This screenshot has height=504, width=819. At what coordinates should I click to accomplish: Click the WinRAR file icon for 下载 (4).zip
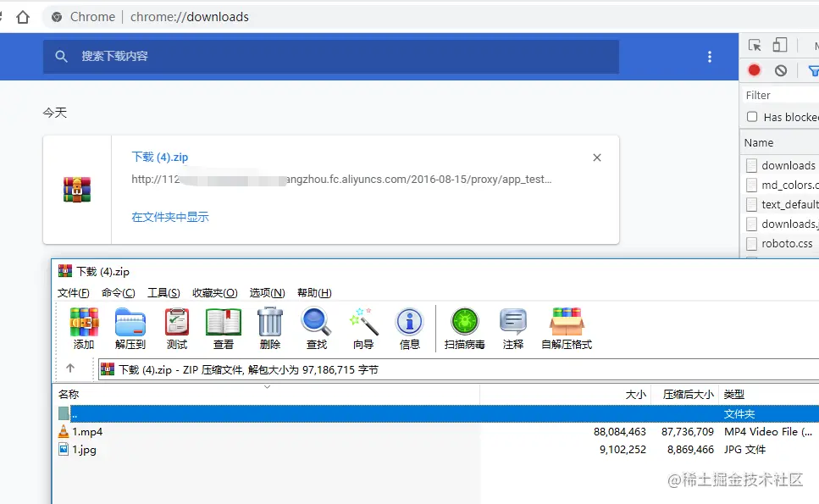pyautogui.click(x=77, y=190)
